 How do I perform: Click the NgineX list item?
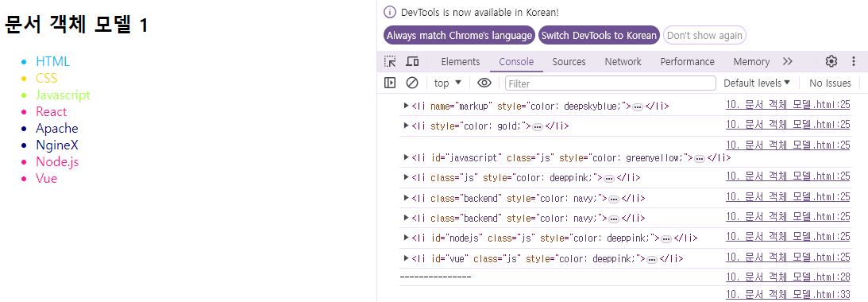pos(57,145)
